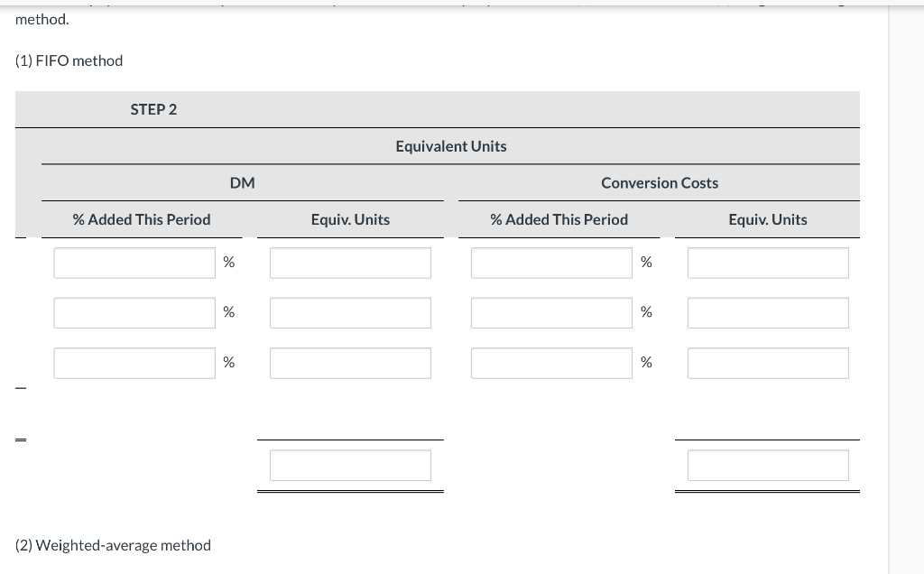Click 'Equiv. Units' heading under DM
This screenshot has width=924, height=574.
(x=351, y=220)
